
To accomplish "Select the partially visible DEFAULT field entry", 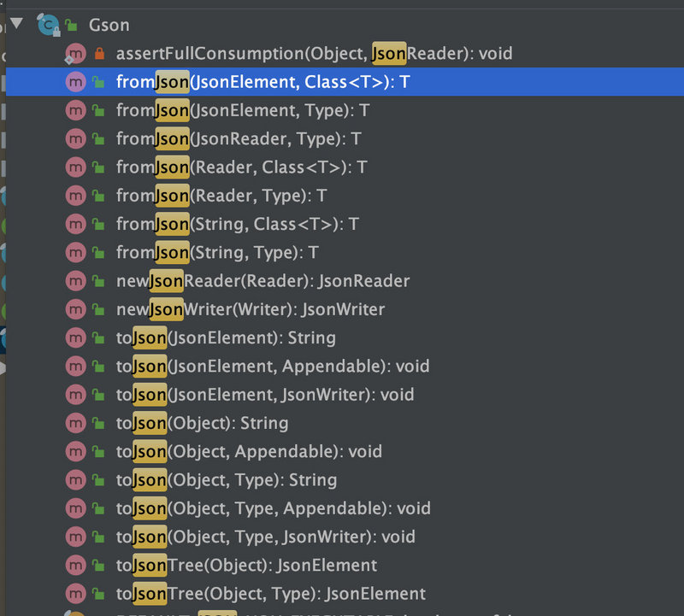I will tap(256, 613).
